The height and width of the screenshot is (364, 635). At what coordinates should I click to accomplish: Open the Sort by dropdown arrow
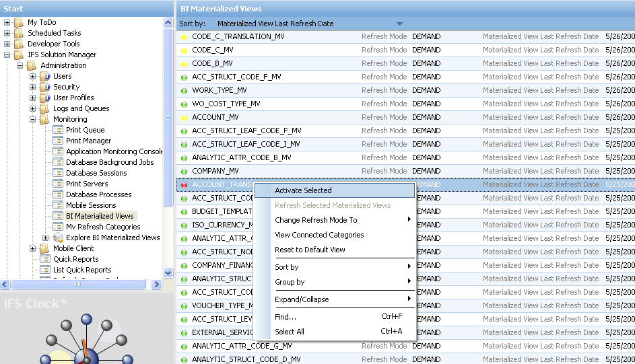click(x=400, y=24)
